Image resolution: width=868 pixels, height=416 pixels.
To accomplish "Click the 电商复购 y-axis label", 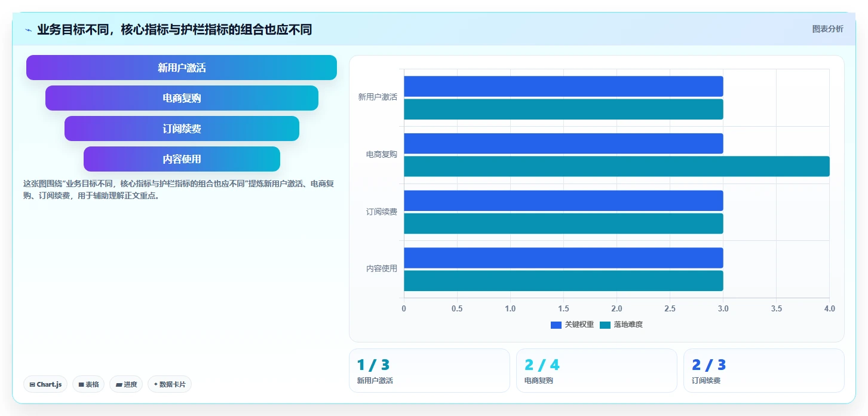I will point(382,155).
